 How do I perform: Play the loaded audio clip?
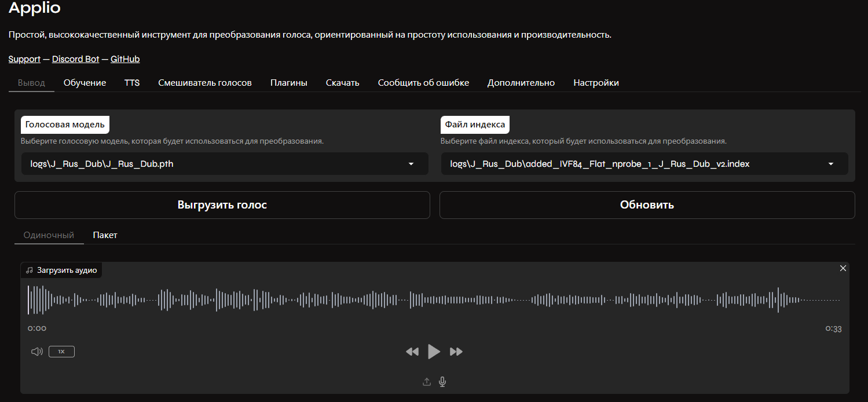click(x=434, y=352)
